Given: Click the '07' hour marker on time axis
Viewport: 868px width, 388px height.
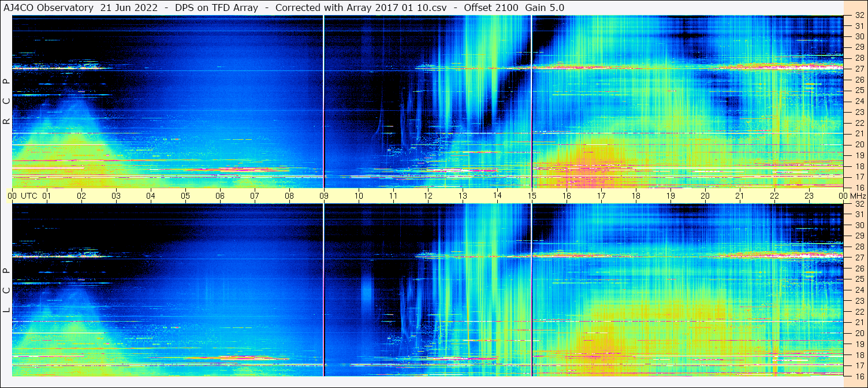Looking at the screenshot, I should pos(255,196).
